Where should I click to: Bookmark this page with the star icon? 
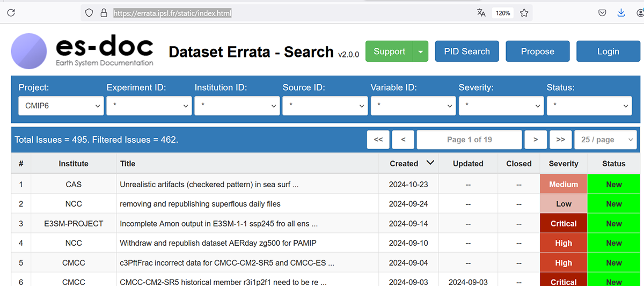coord(524,13)
